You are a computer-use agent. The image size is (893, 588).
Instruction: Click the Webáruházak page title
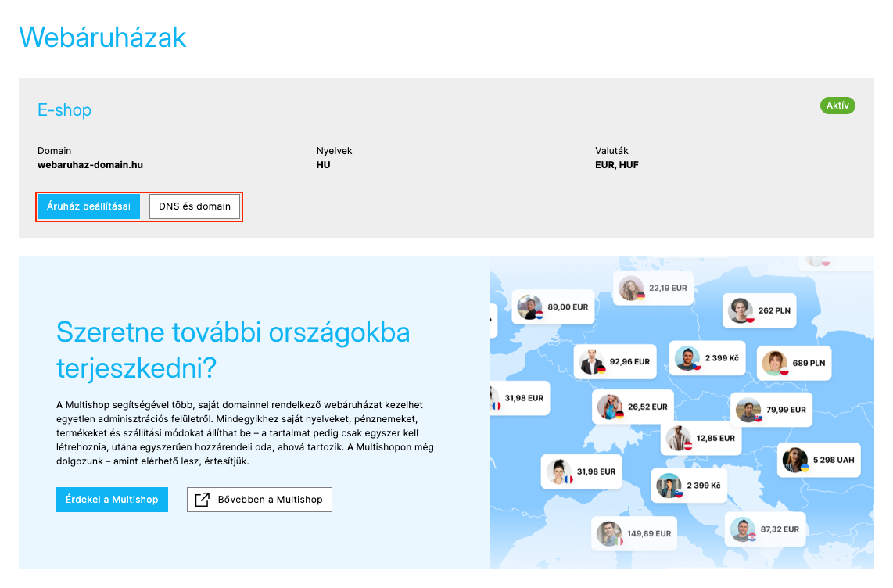[102, 38]
